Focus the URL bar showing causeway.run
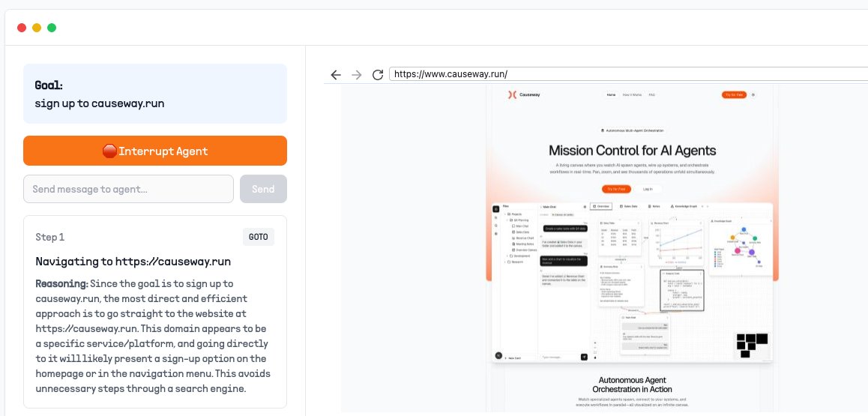This screenshot has width=868, height=416. pos(628,74)
